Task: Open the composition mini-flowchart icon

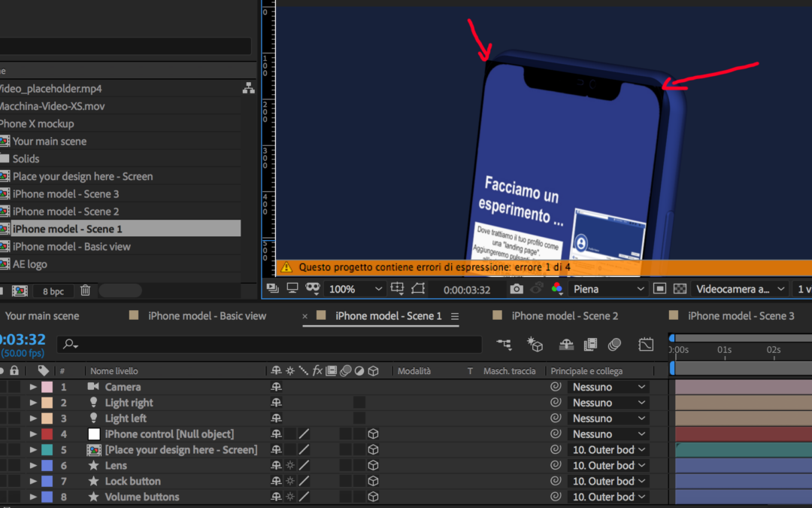Action: point(504,344)
